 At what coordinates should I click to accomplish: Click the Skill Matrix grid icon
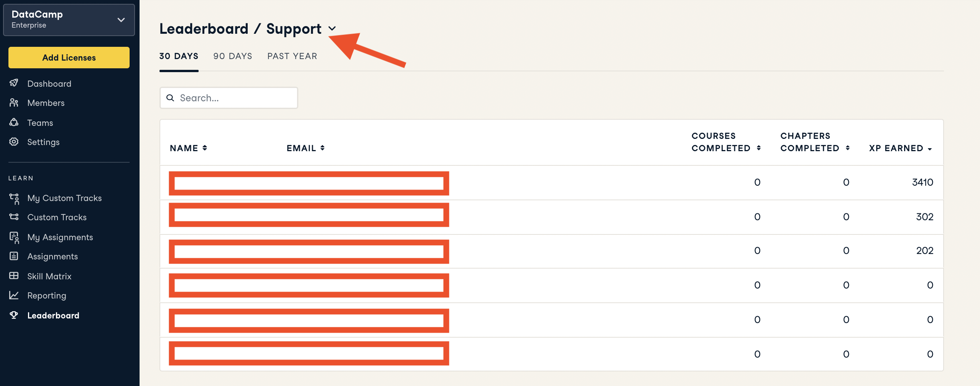coord(14,276)
